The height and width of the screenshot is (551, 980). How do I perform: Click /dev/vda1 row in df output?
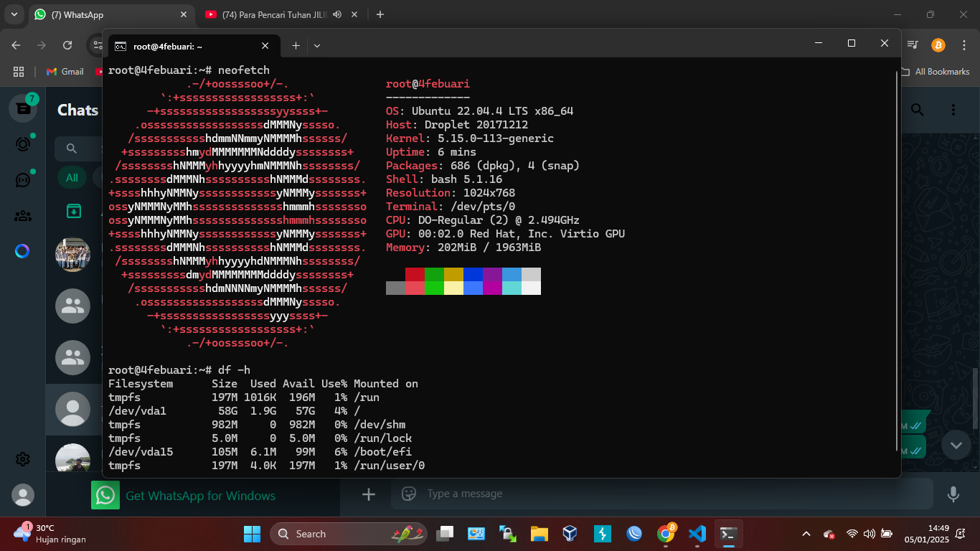(235, 411)
